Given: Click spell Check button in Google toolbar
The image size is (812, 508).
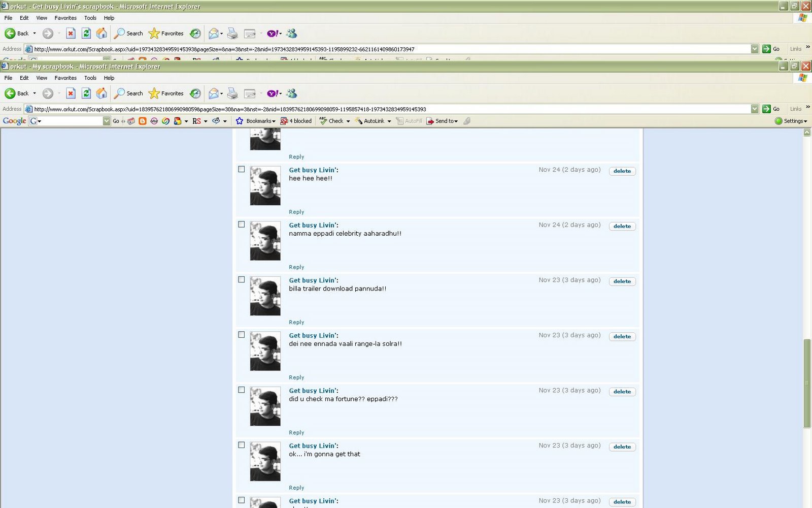Looking at the screenshot, I should pyautogui.click(x=331, y=121).
